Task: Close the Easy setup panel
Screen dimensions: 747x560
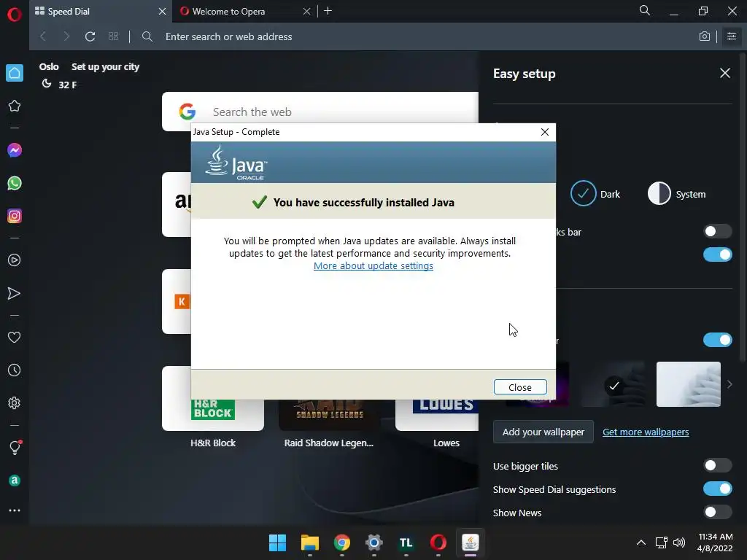Action: 725,73
